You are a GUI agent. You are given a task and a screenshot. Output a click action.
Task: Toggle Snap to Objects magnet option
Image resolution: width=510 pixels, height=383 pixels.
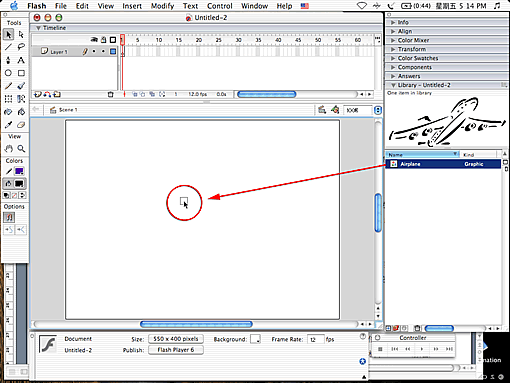pos(9,218)
